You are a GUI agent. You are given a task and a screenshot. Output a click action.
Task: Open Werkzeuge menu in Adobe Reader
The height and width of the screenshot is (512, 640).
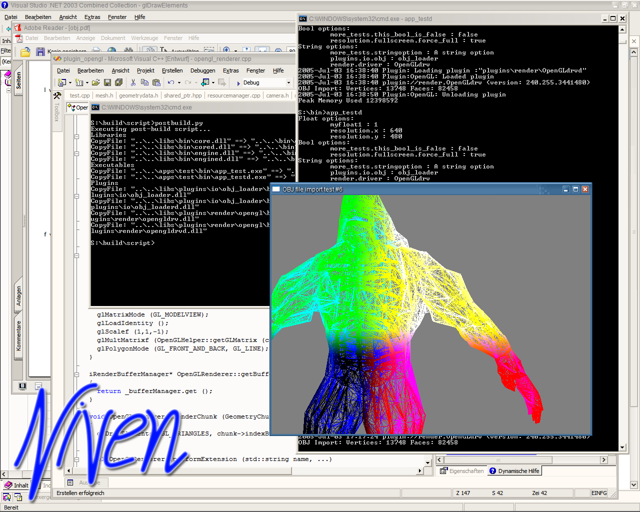144,38
